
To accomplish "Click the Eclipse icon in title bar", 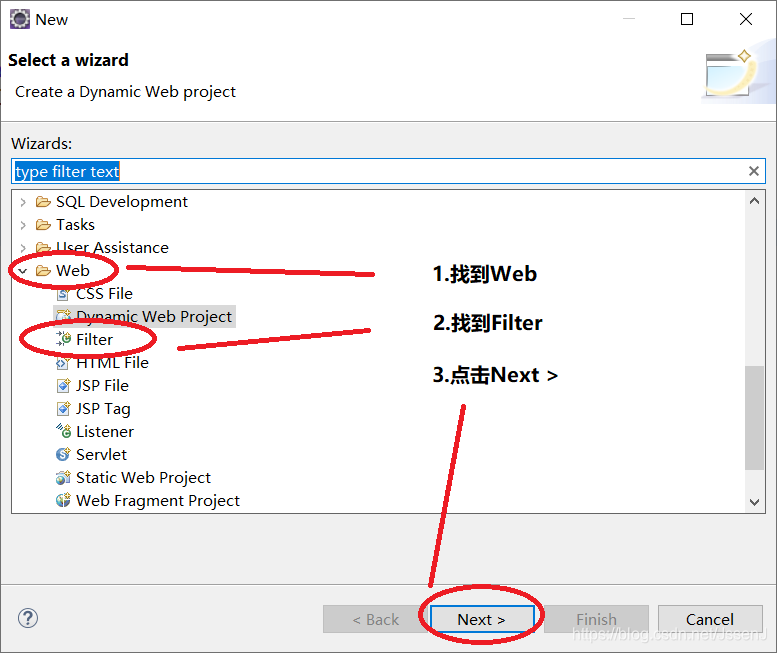I will 20,19.
